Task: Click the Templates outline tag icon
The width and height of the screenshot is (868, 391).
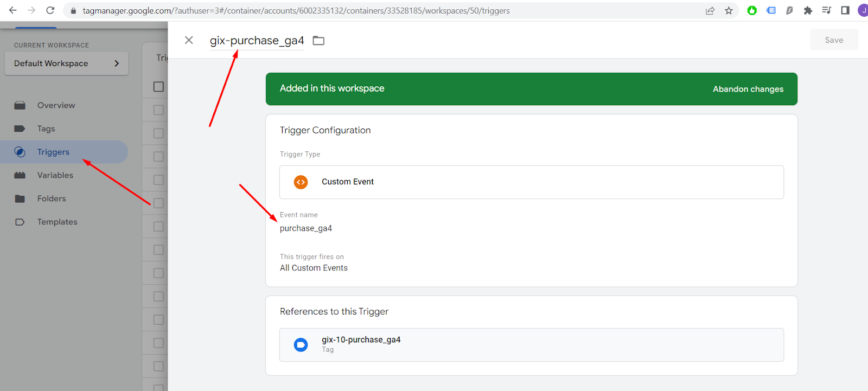Action: (x=20, y=222)
